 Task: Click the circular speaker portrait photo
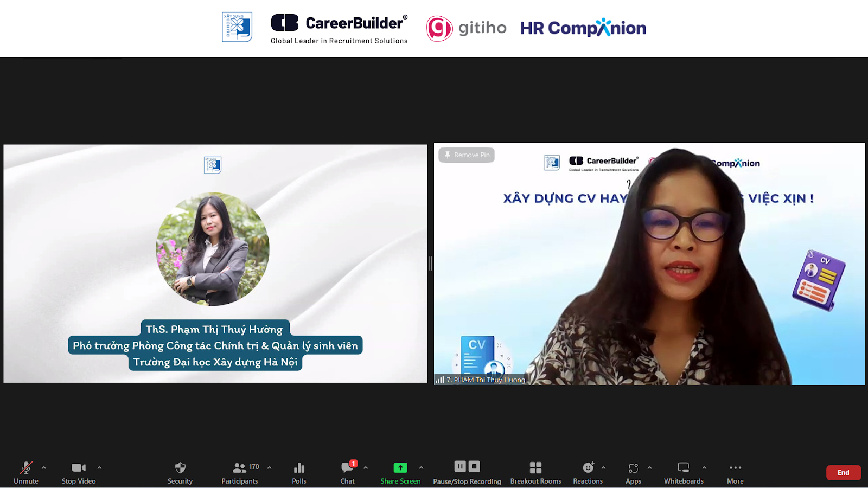[213, 249]
